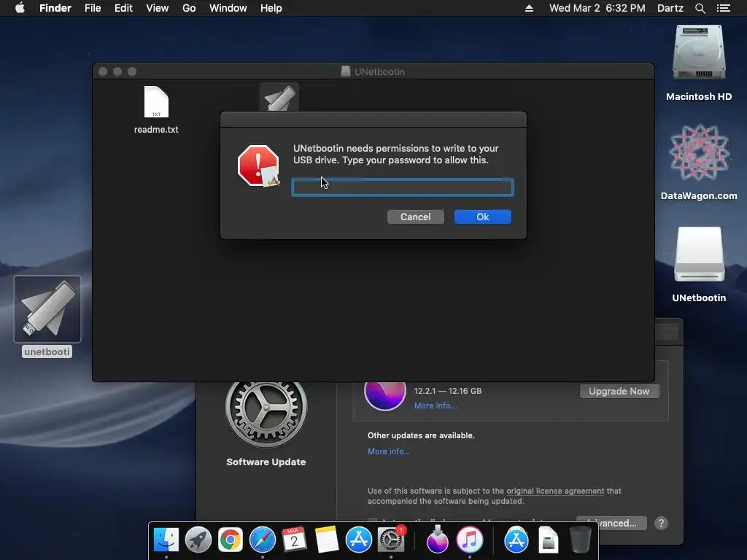Select the Macintosh HD desktop drive
Viewport: 747px width, 560px height.
tap(699, 52)
